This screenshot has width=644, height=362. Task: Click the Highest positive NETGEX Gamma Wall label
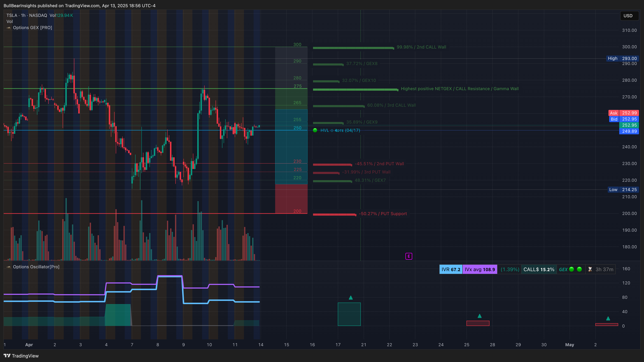pos(460,89)
